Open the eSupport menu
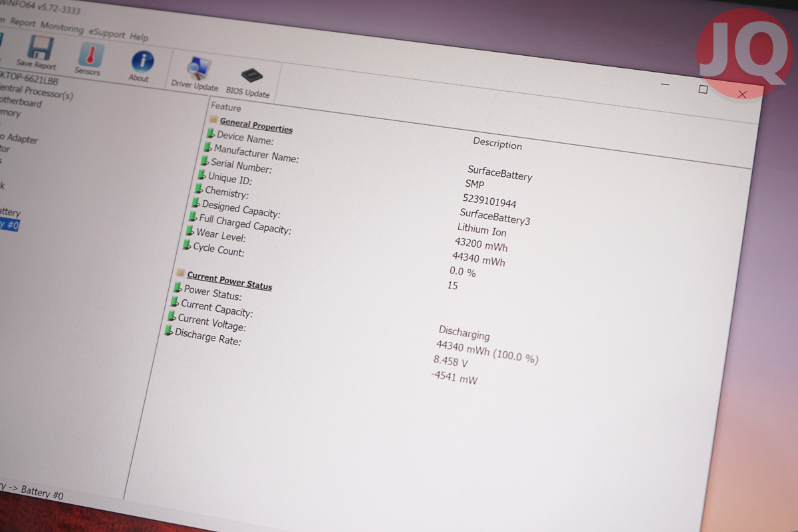This screenshot has width=798, height=532. pos(106,33)
